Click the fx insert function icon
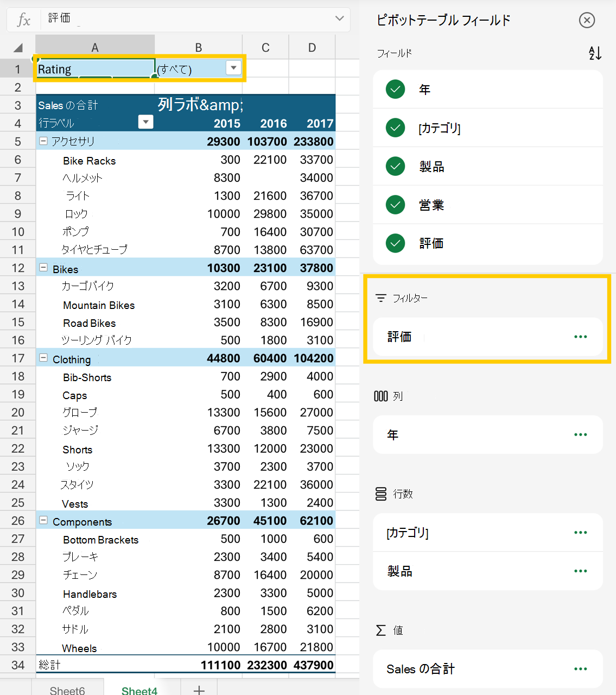 click(x=23, y=20)
